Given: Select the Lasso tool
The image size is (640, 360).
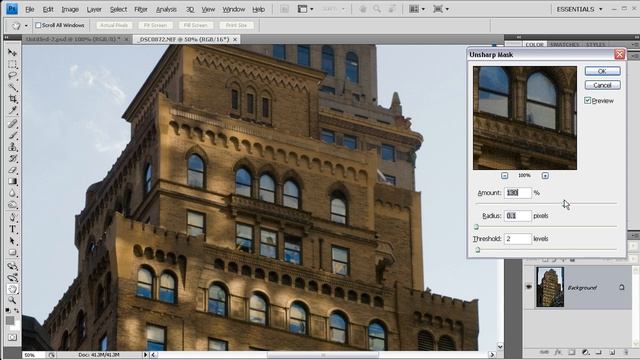Looking at the screenshot, I should [12, 76].
